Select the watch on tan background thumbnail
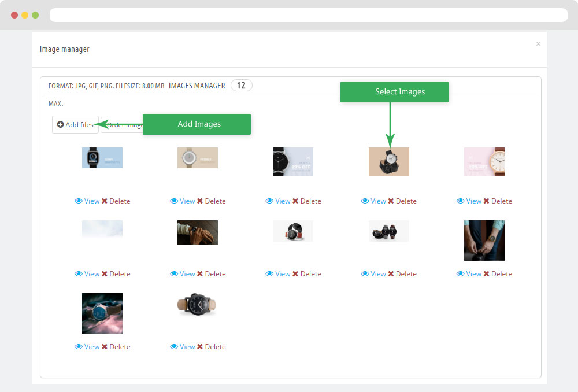578x392 pixels. coord(388,161)
